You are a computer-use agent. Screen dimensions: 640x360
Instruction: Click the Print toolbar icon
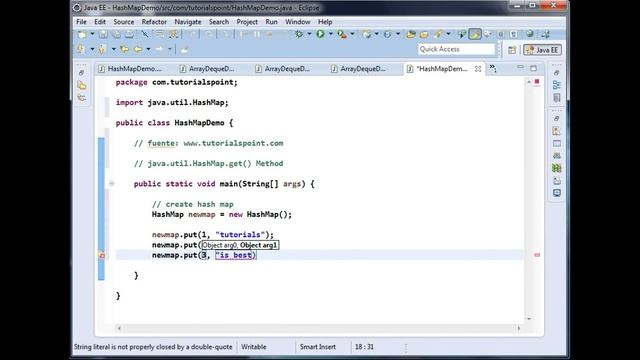129,35
